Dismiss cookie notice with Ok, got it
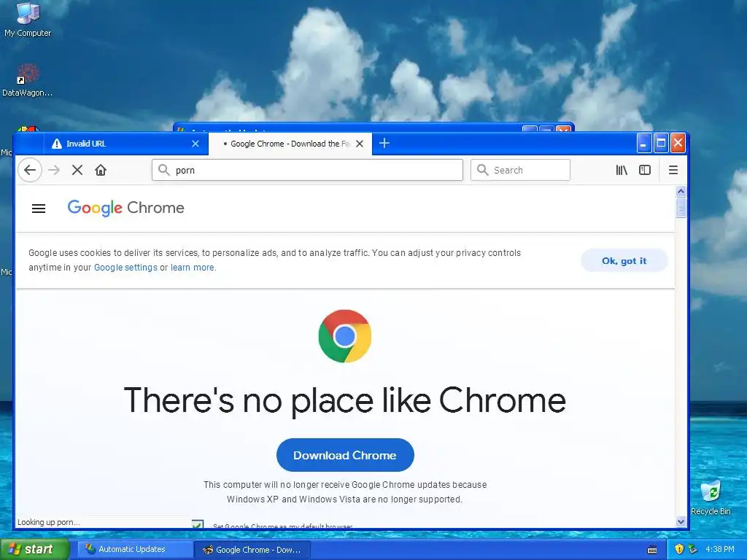The image size is (747, 560). pos(624,260)
